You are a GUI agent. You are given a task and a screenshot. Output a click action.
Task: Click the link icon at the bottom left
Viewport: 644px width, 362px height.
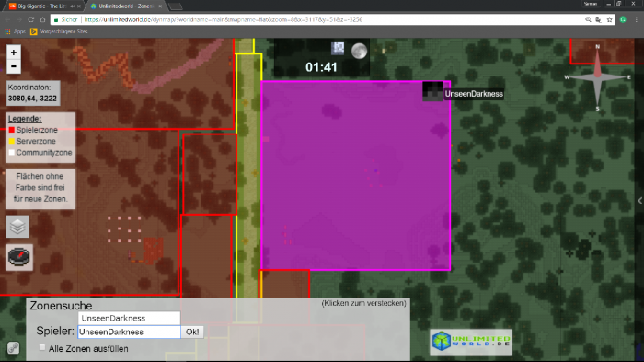pyautogui.click(x=13, y=348)
